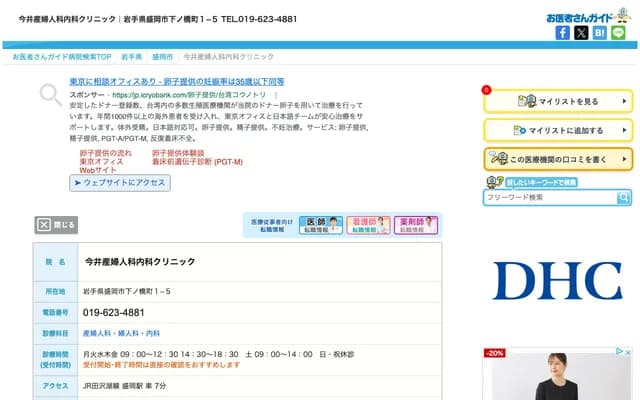Click address 岩手県盛岡市下ノ橋町1-5 in table
Screen dimensions: 640x400
click(x=127, y=291)
